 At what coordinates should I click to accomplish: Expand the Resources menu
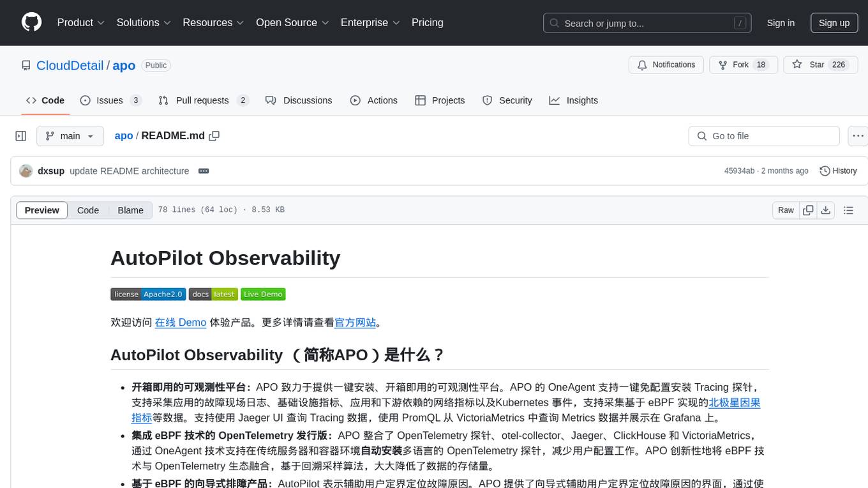pyautogui.click(x=213, y=22)
